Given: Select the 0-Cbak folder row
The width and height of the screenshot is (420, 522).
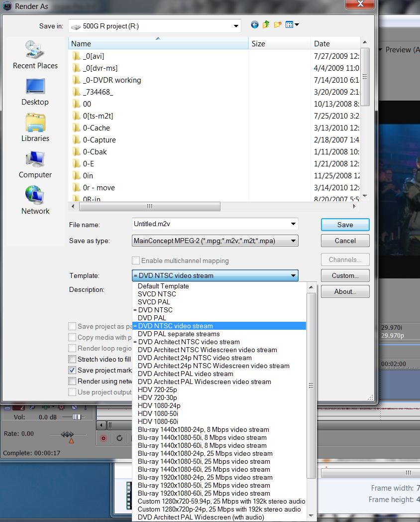Looking at the screenshot, I should (x=95, y=152).
